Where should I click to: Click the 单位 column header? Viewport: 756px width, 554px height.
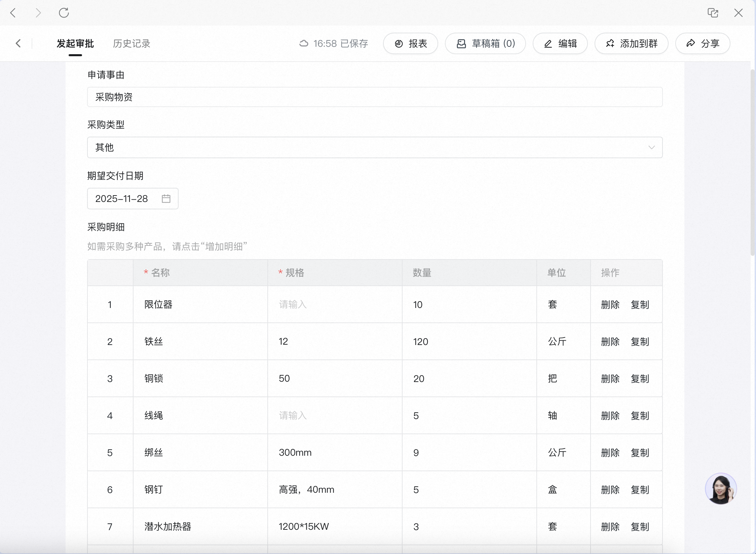[564, 273]
